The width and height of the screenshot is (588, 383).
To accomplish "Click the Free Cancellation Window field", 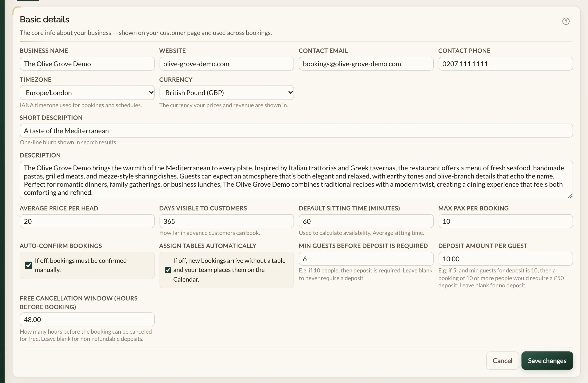I will click(87, 320).
